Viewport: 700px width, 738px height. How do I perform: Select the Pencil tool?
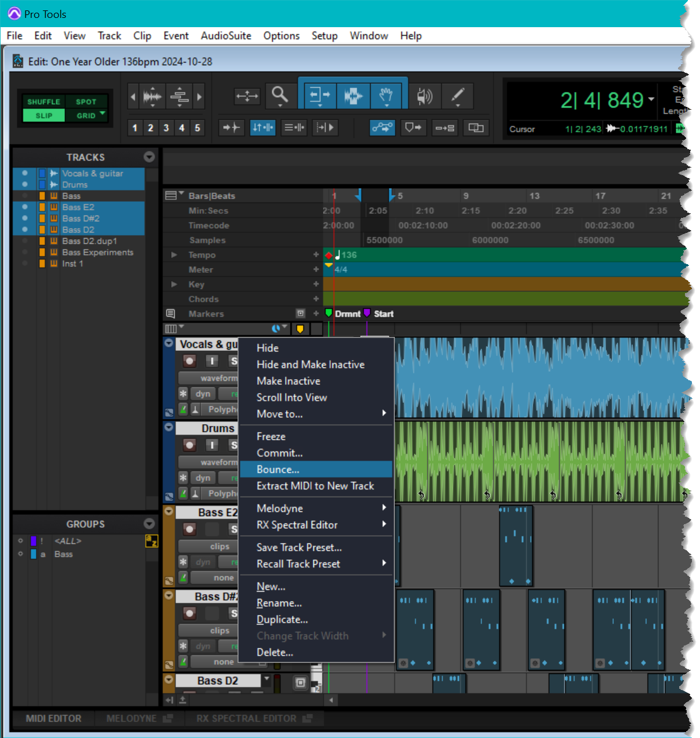tap(458, 95)
